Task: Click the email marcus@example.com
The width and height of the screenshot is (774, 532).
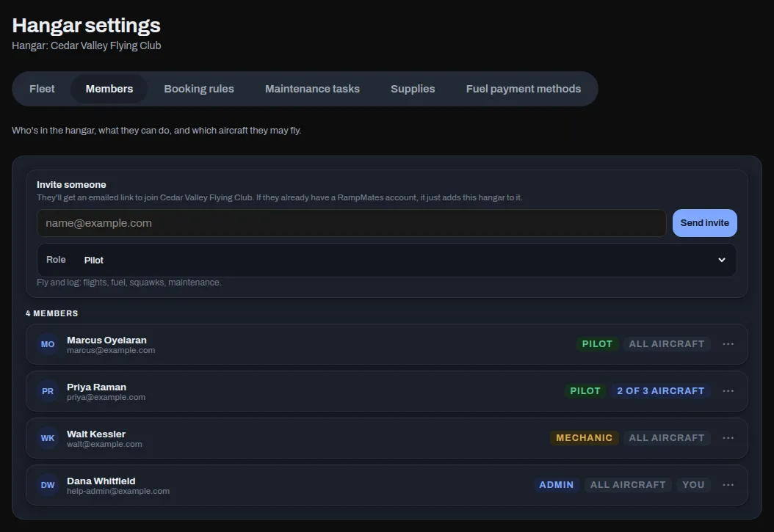Action: tap(111, 350)
